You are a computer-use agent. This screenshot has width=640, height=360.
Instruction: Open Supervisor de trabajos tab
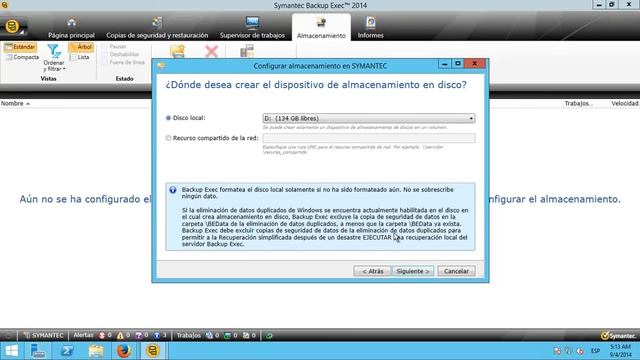pos(252,29)
